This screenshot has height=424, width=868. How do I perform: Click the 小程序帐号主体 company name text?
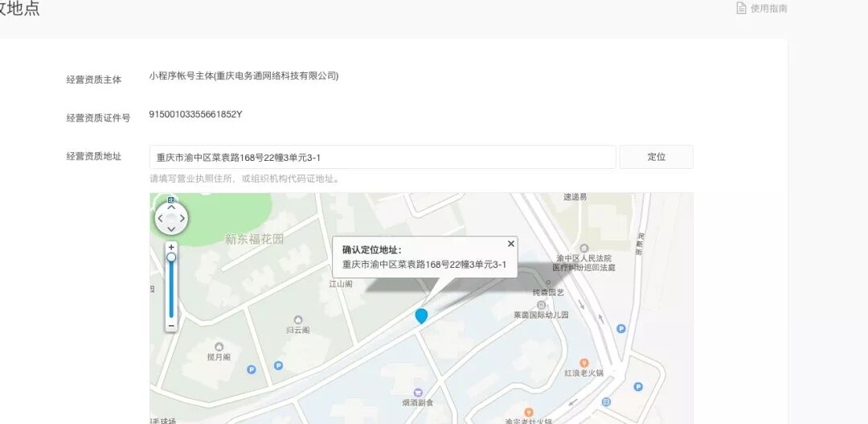tap(244, 76)
